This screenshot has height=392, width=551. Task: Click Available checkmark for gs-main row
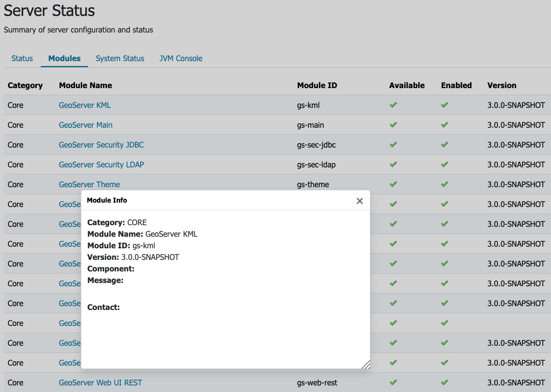[393, 124]
